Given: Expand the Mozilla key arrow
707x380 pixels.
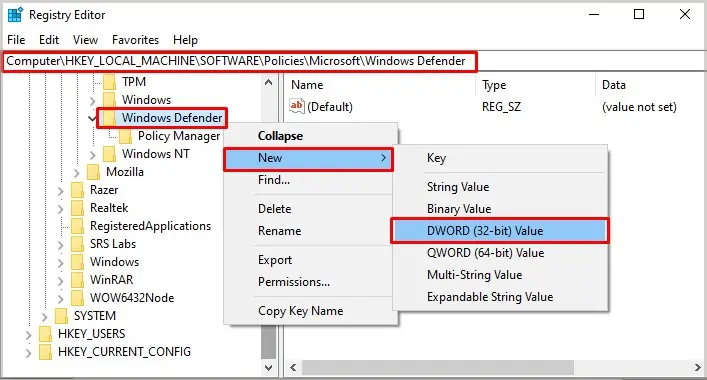Looking at the screenshot, I should coord(76,173).
